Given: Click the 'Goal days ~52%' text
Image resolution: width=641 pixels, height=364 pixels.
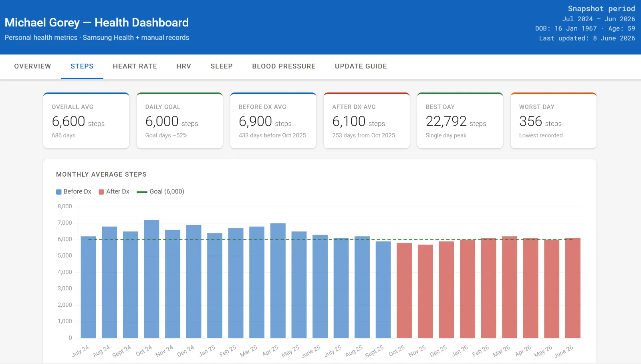Looking at the screenshot, I should coord(166,135).
